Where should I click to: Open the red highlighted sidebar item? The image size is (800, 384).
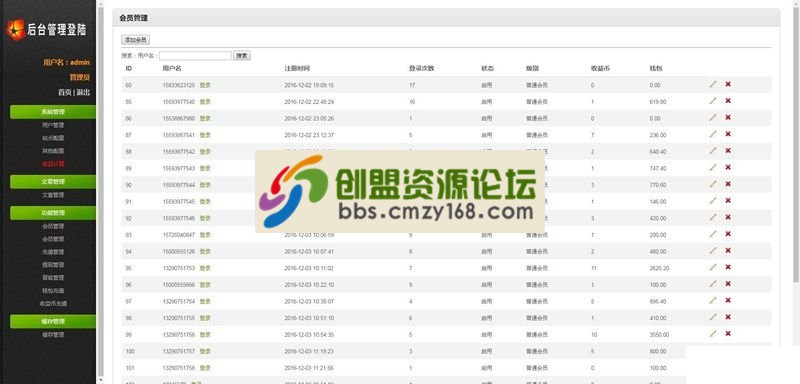[x=53, y=164]
